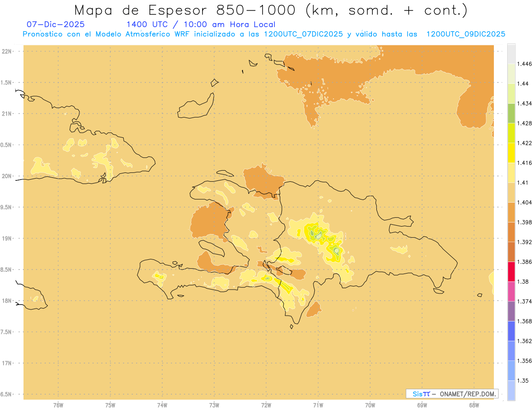Click the 68W longitude tick label
This screenshot has width=532, height=411.
(x=473, y=405)
